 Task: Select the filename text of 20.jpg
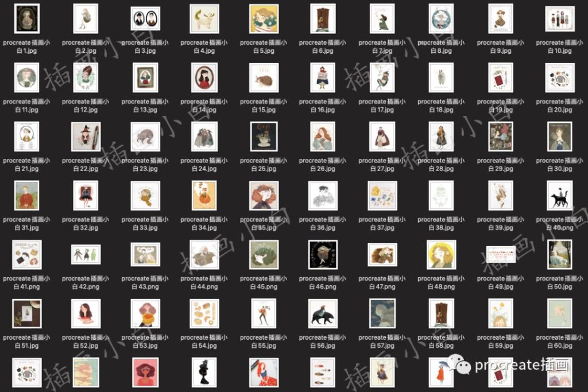click(x=560, y=106)
